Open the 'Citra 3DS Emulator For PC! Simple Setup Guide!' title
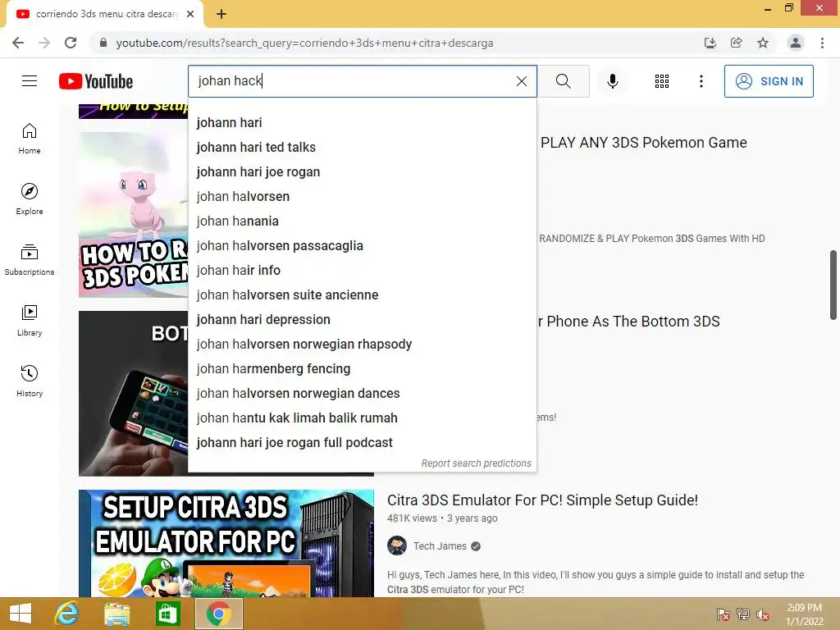840x630 pixels. [542, 500]
